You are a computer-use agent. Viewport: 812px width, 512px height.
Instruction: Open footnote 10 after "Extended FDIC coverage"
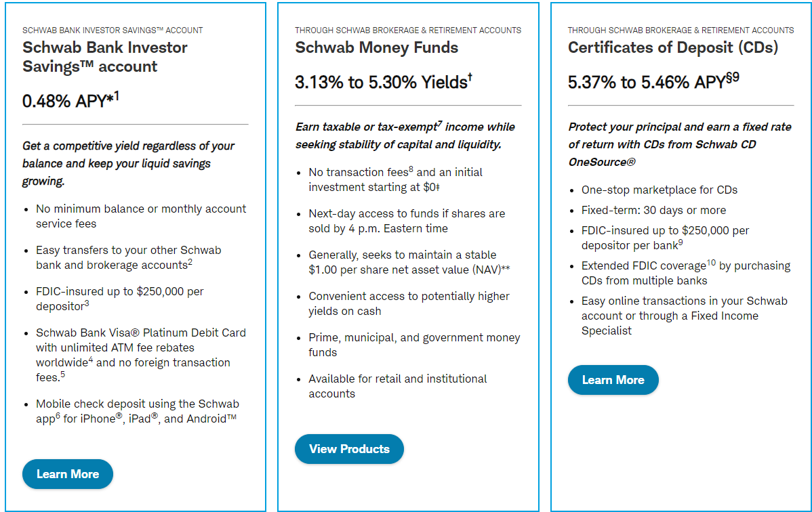click(711, 263)
